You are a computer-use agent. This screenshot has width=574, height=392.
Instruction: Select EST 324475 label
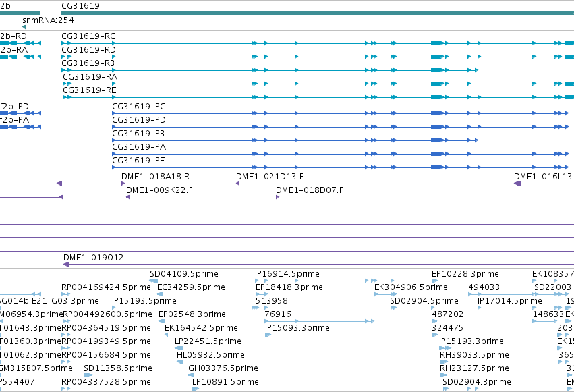pos(448,328)
